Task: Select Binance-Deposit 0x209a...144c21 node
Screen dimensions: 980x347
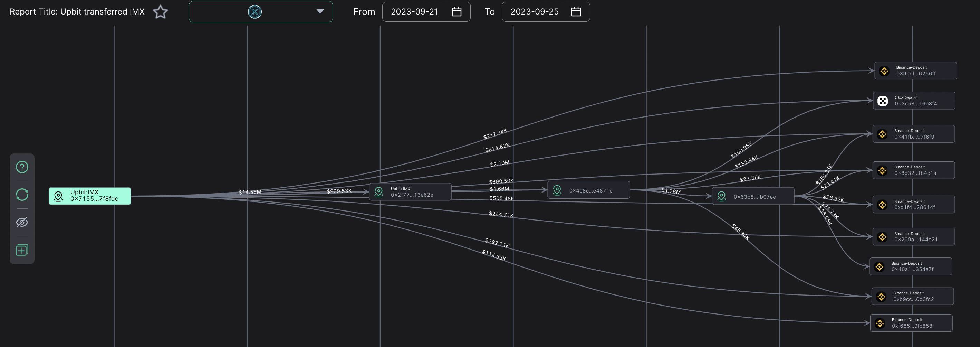Action: [913, 236]
